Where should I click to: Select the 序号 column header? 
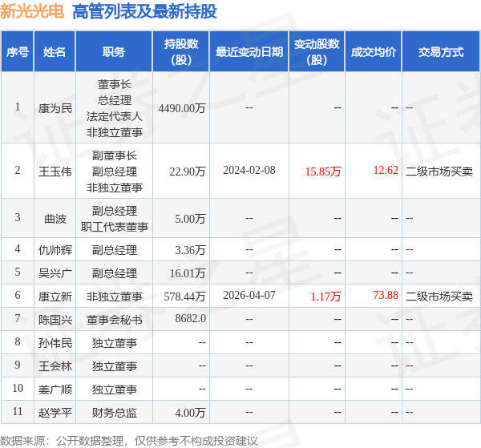tap(18, 52)
